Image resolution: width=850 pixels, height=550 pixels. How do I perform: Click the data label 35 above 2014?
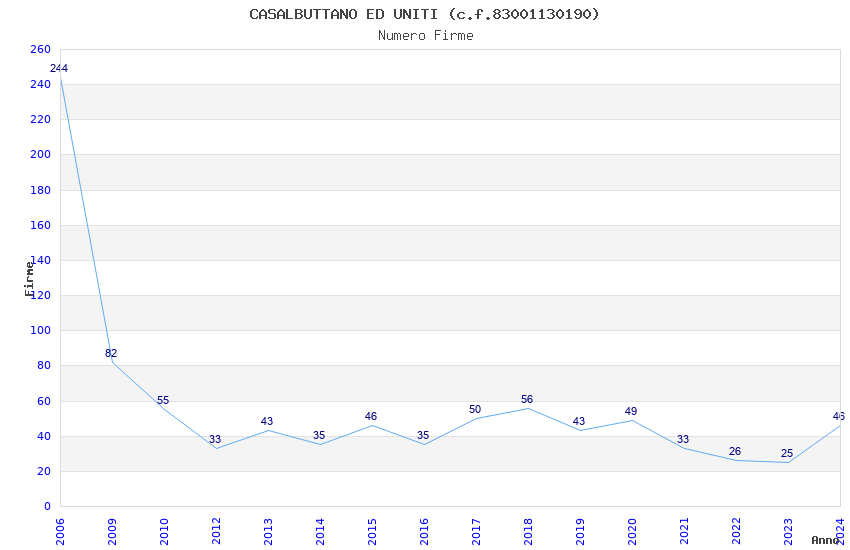click(319, 436)
